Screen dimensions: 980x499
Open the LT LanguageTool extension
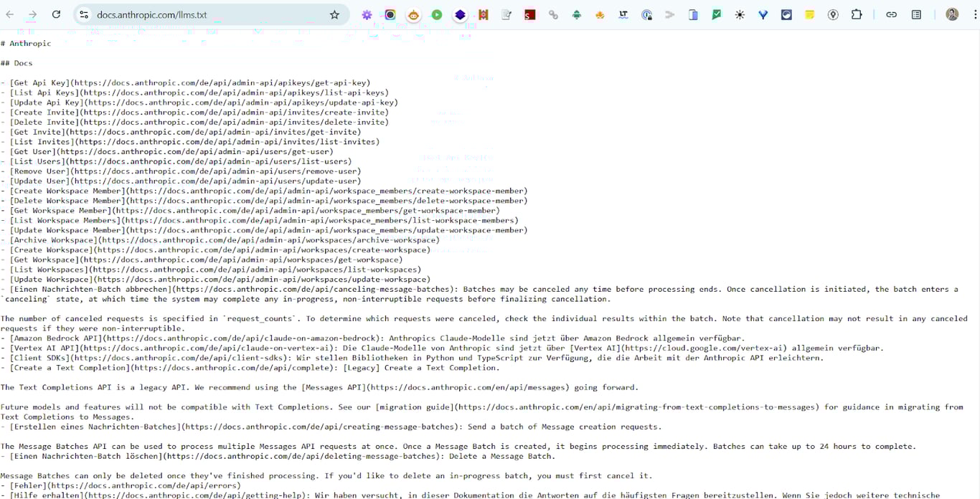coord(623,14)
